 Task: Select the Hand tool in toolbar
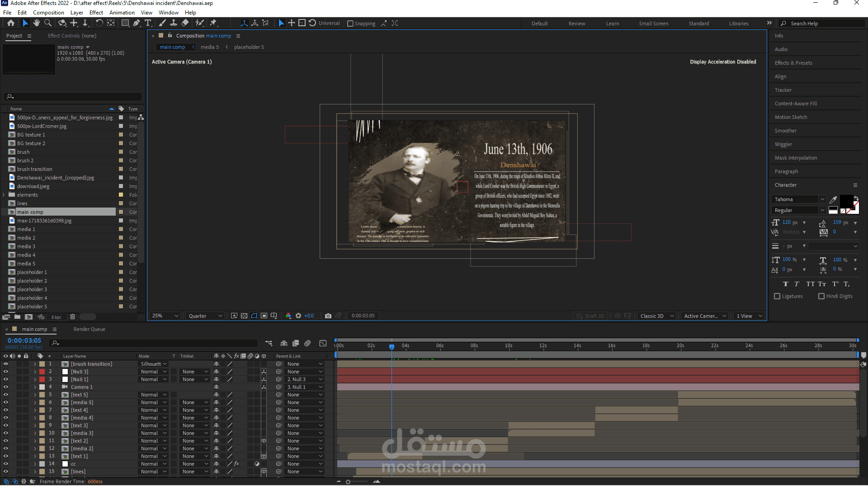click(x=37, y=23)
